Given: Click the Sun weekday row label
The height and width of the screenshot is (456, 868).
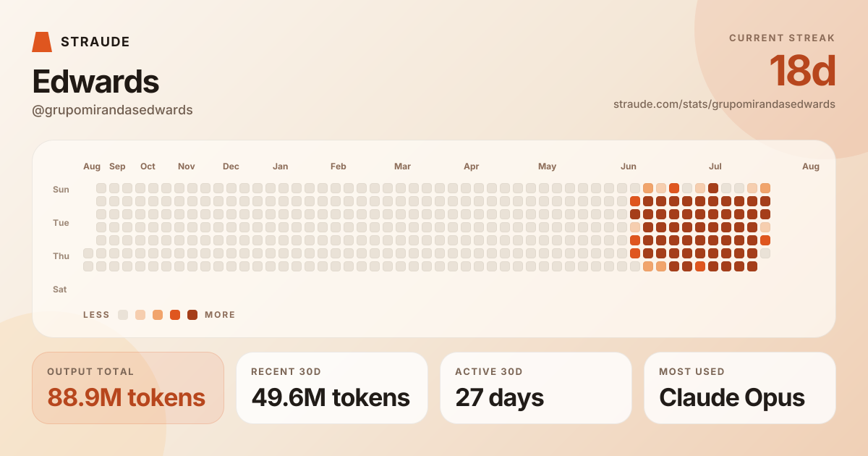Looking at the screenshot, I should (61, 190).
